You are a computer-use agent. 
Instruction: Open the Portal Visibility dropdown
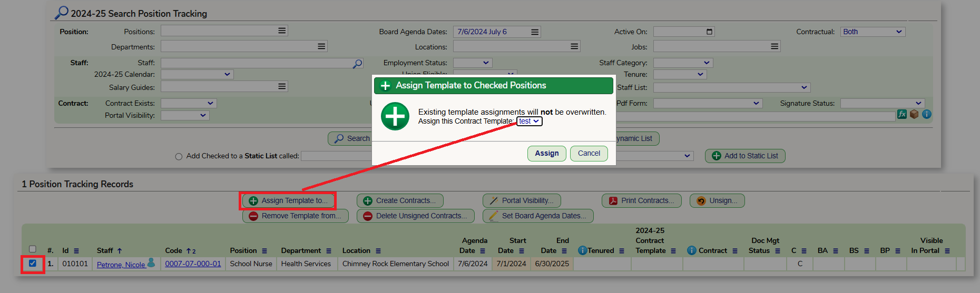[x=185, y=115]
